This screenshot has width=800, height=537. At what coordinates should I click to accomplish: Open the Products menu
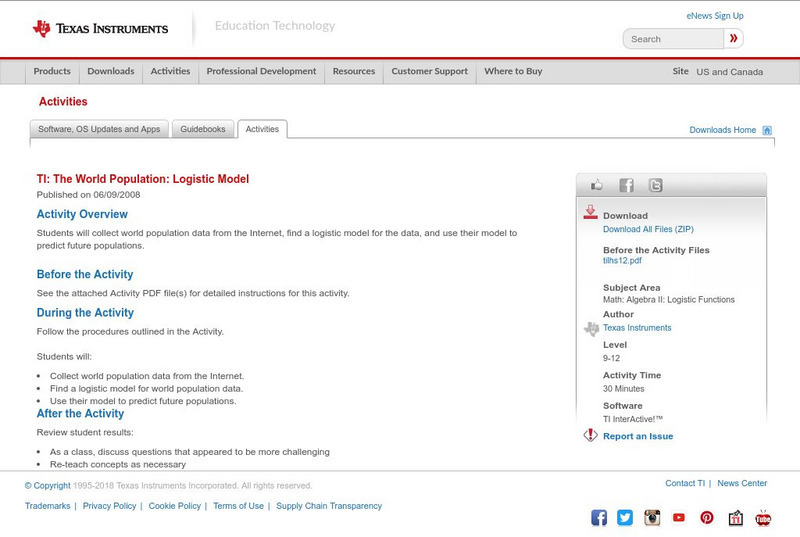[x=52, y=71]
